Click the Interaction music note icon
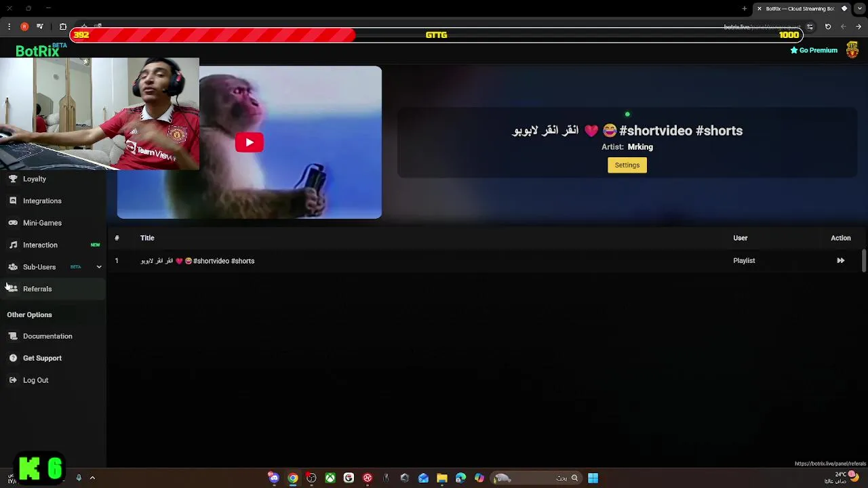868x488 pixels. click(13, 245)
